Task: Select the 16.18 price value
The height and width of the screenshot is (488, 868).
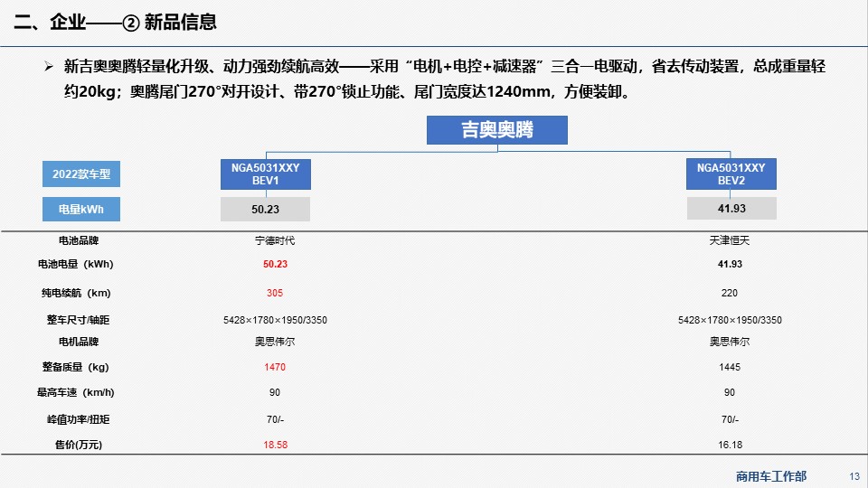Action: pos(731,445)
